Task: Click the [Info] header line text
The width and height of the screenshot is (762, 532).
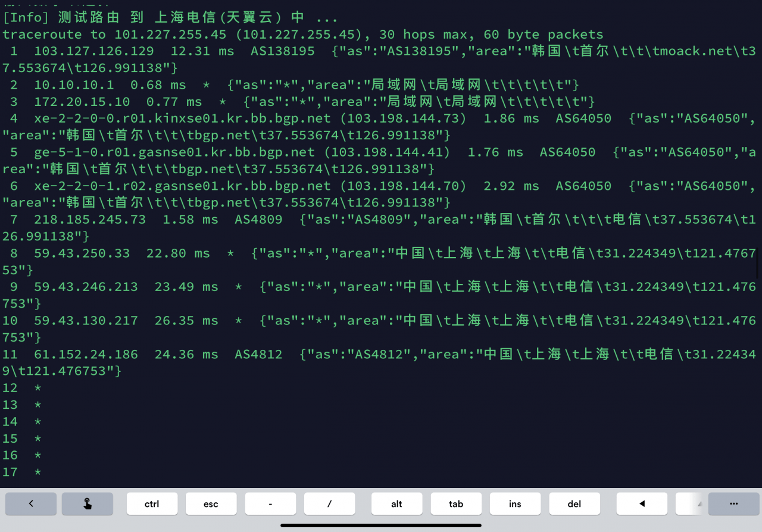Action: click(170, 18)
